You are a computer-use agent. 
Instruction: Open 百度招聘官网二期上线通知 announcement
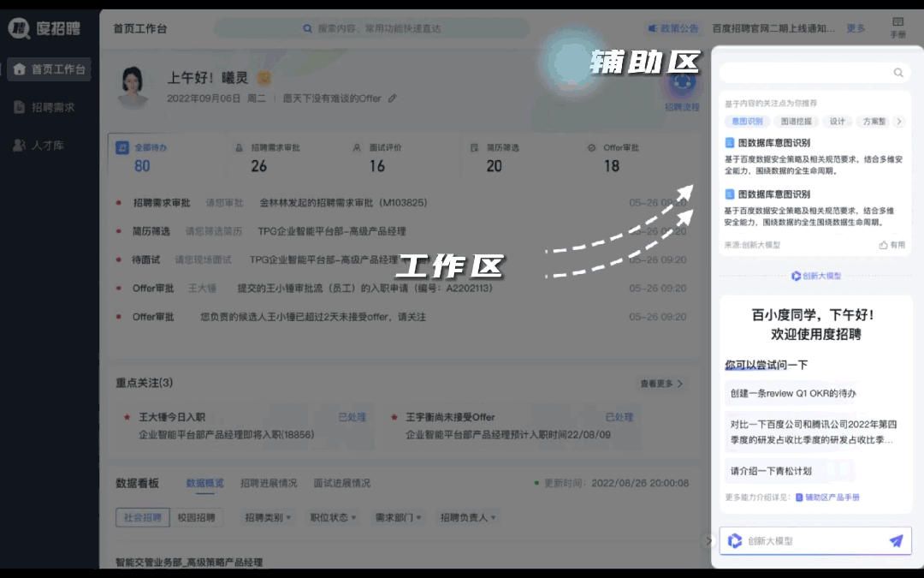[x=773, y=28]
